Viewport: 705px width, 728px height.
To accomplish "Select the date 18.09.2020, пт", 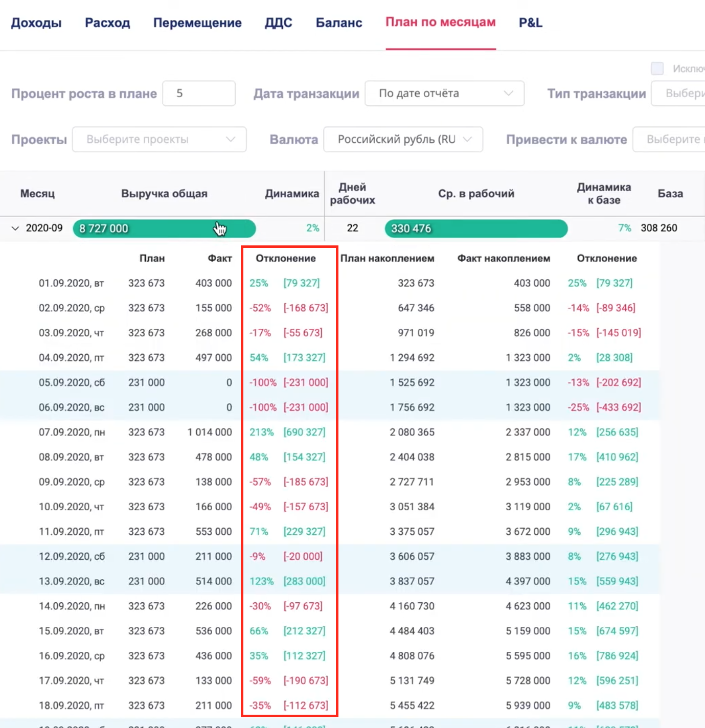I will (72, 706).
